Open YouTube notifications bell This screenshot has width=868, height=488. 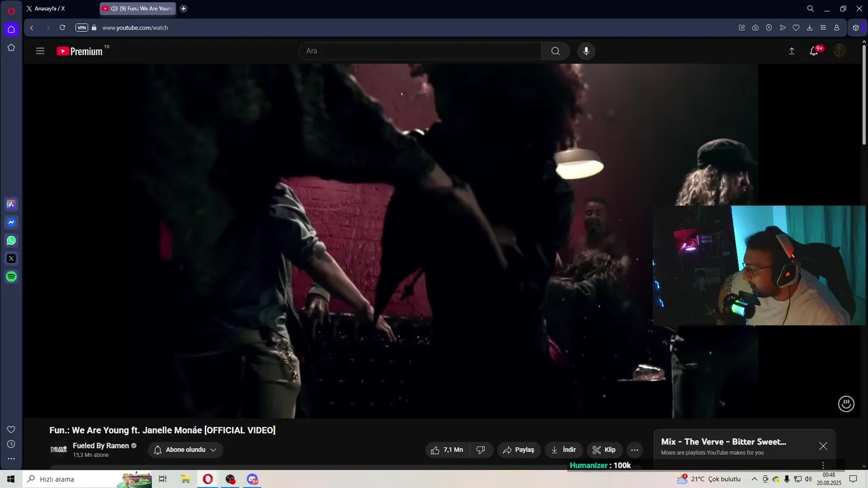814,51
